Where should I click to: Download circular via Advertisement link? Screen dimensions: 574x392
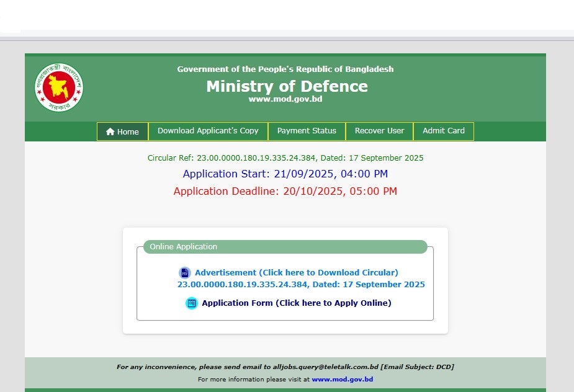[296, 272]
